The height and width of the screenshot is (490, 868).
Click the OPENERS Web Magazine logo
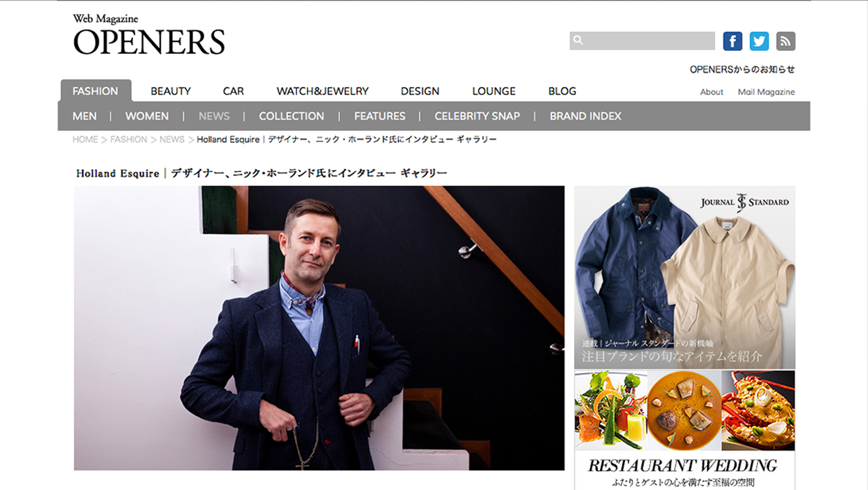[149, 34]
